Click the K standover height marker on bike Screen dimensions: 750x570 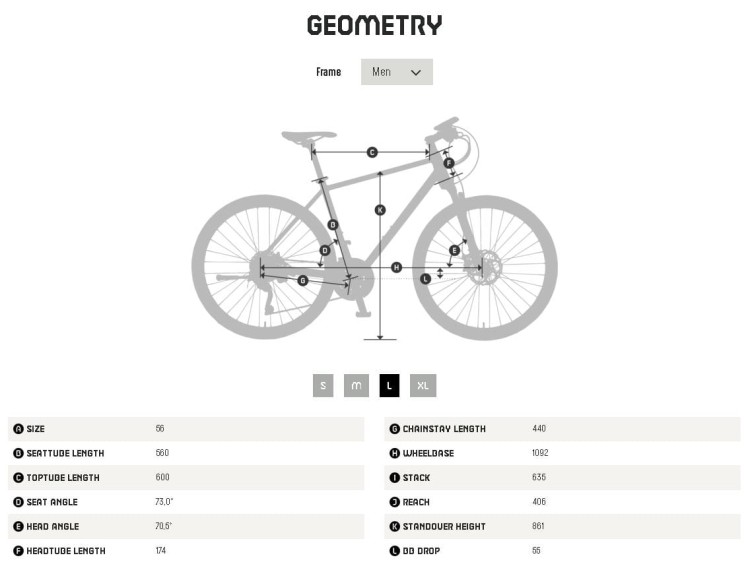tap(380, 210)
